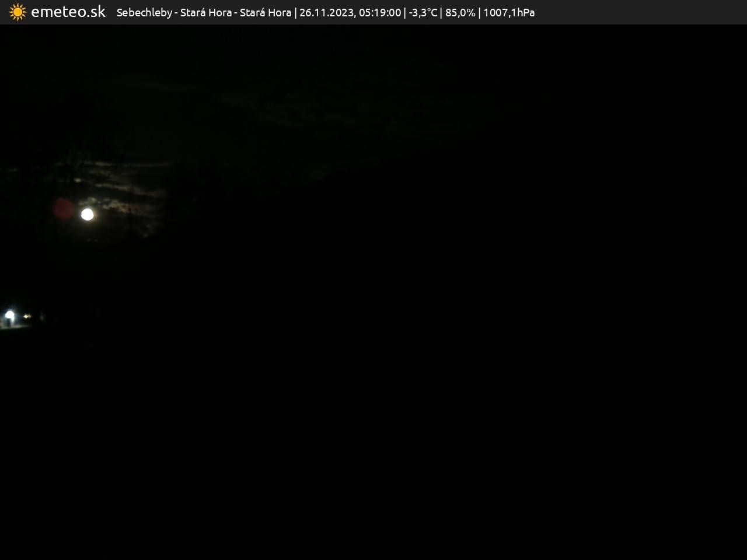Select the Sebechleby location name
The image size is (747, 560).
tap(144, 12)
